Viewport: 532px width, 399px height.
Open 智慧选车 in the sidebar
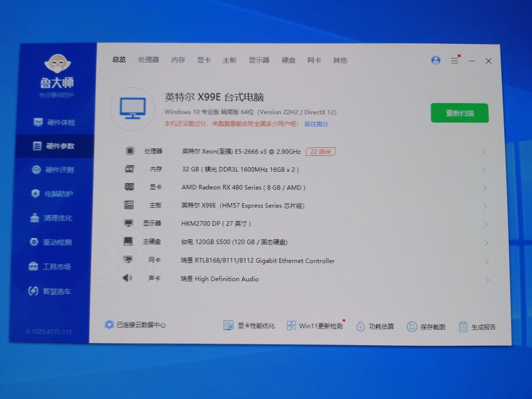[50, 291]
